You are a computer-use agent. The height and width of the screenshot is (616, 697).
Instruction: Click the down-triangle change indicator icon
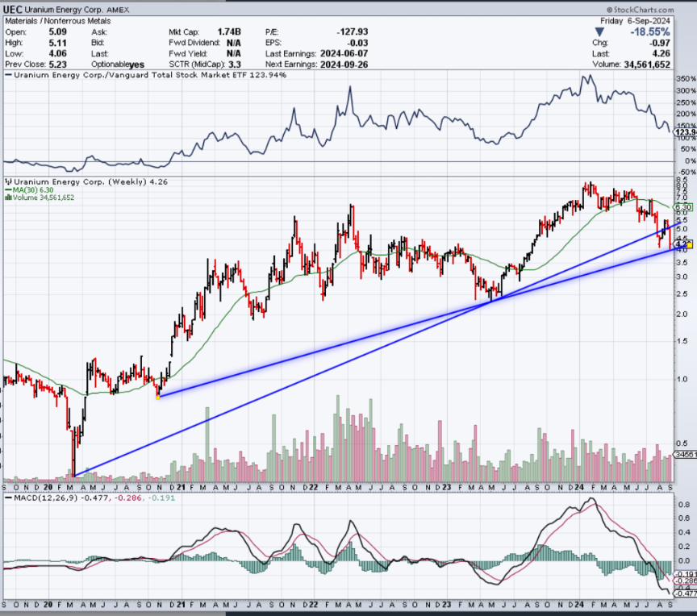point(599,32)
